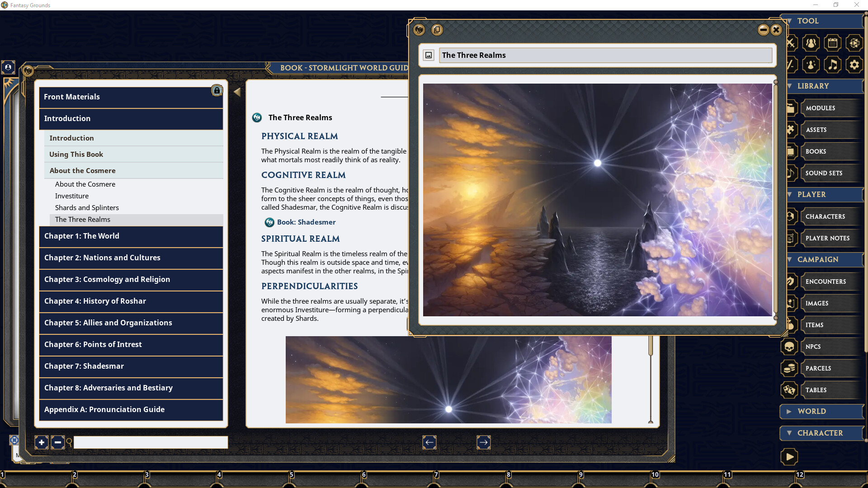Click the image type icon beside title
Viewport: 868px width, 488px height.
coord(429,55)
